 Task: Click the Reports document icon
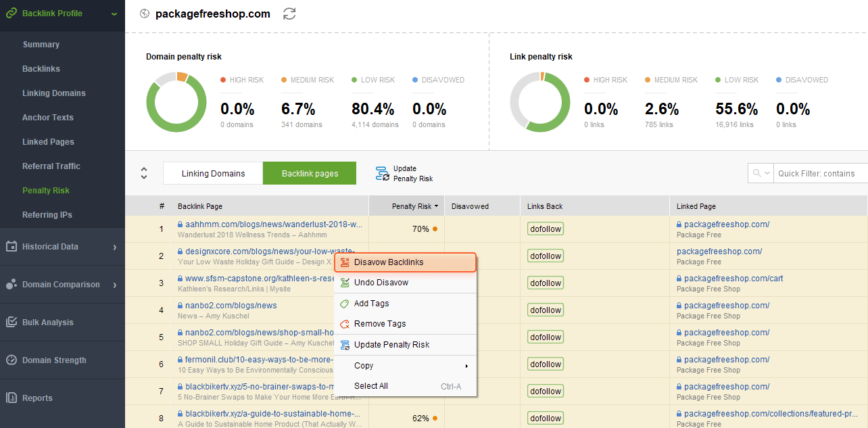[x=11, y=398]
